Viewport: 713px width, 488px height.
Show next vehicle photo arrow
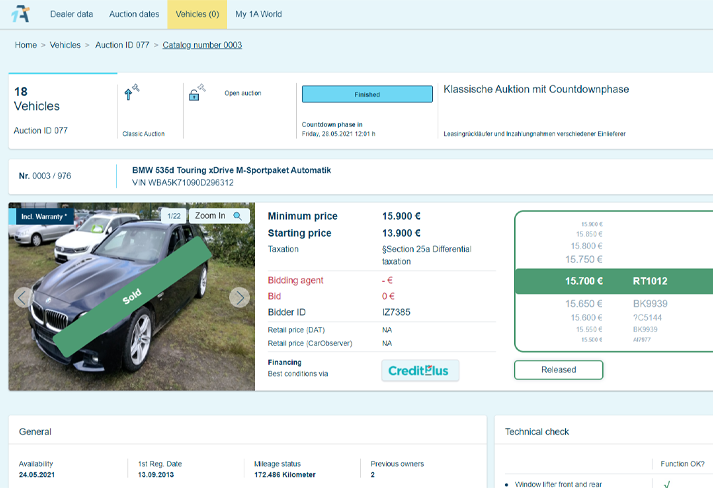[240, 297]
